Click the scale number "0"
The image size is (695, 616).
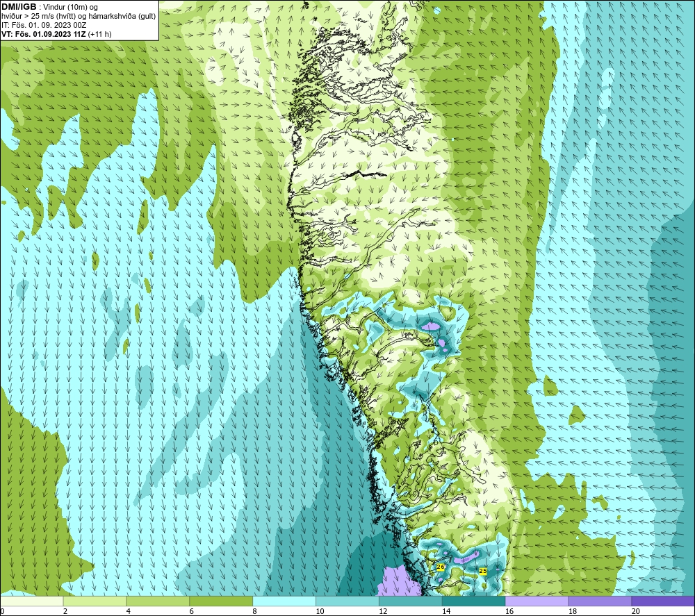click(2, 611)
